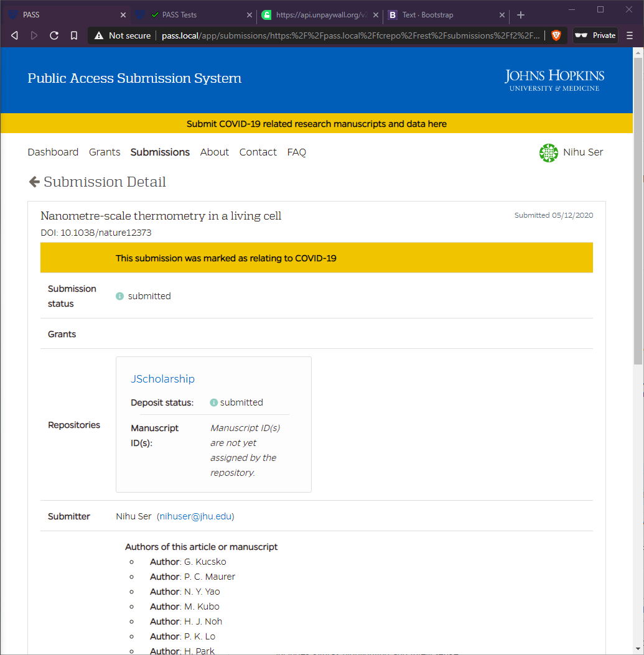Open the Contact nav item
This screenshot has width=644, height=655.
258,152
